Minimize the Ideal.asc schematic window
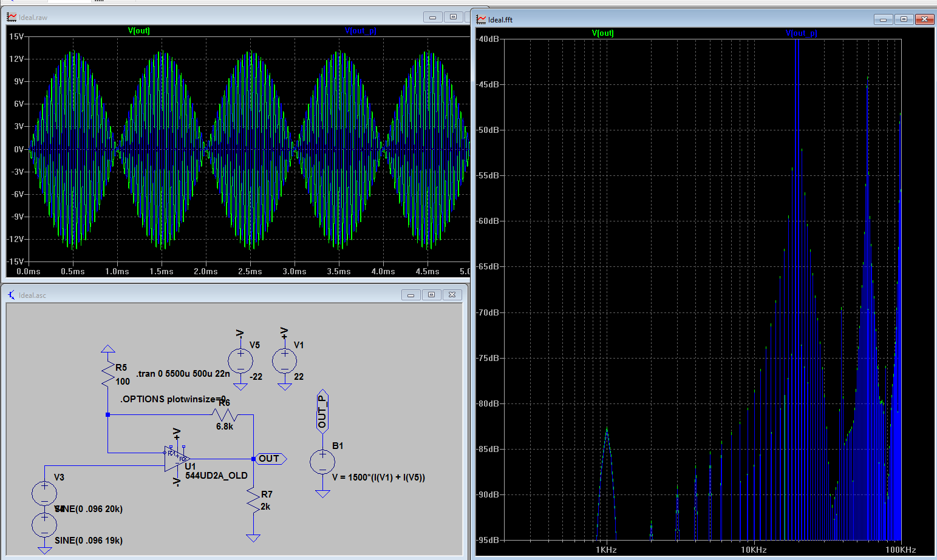This screenshot has height=560, width=937. click(411, 295)
